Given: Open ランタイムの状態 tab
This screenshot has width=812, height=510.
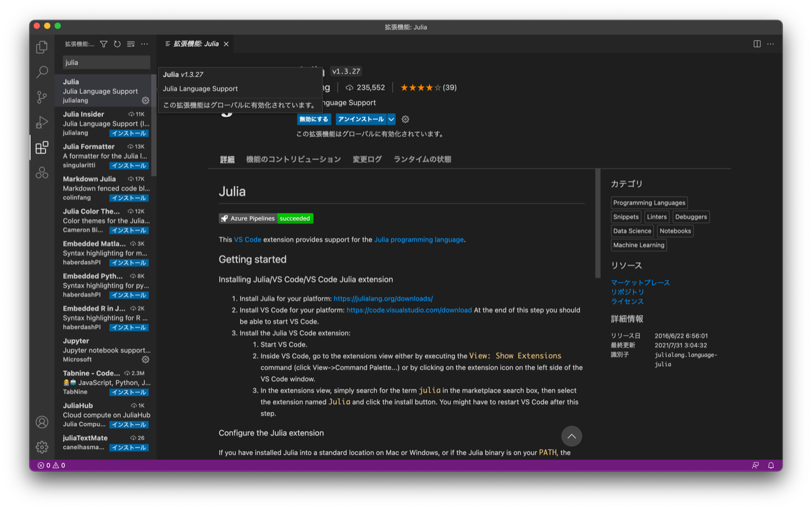Looking at the screenshot, I should [x=422, y=159].
